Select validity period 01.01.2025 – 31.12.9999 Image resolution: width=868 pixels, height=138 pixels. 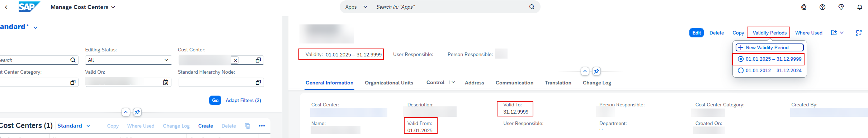(769, 59)
